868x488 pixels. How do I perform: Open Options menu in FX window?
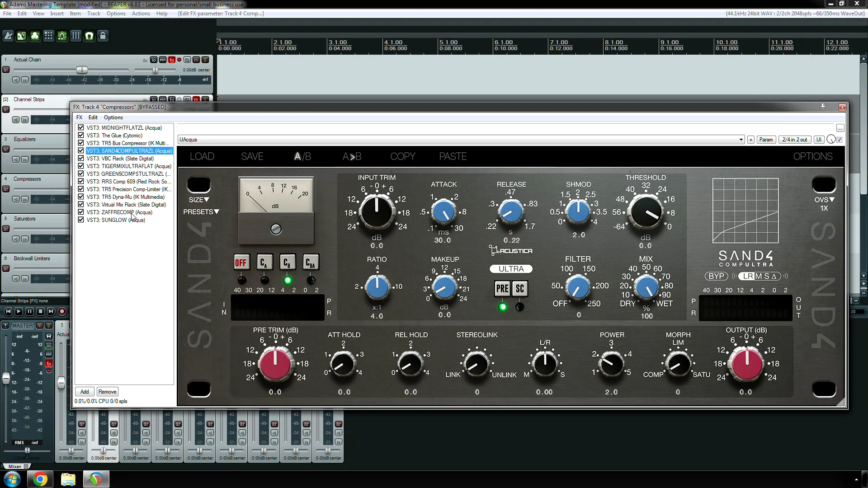[x=113, y=117]
